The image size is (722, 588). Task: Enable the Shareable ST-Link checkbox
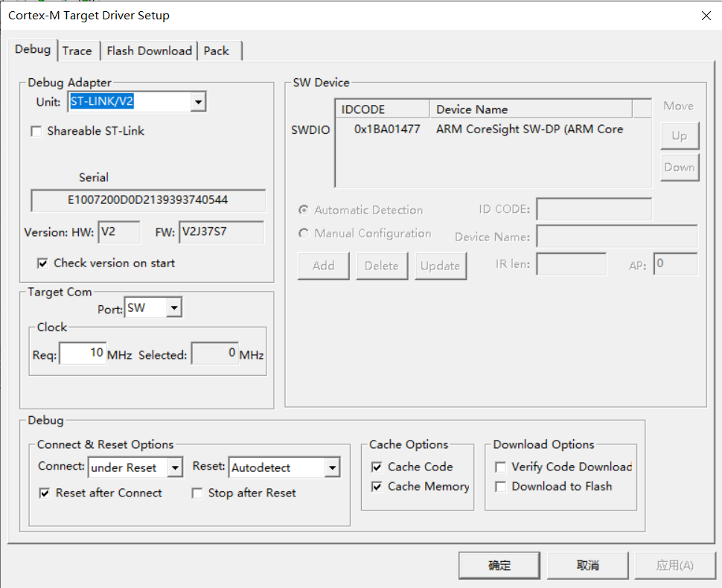[36, 132]
